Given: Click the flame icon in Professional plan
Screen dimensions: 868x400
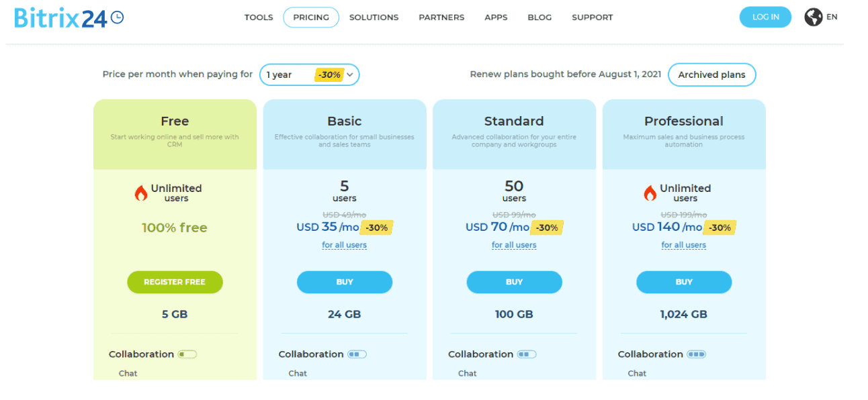Looking at the screenshot, I should click(x=650, y=193).
